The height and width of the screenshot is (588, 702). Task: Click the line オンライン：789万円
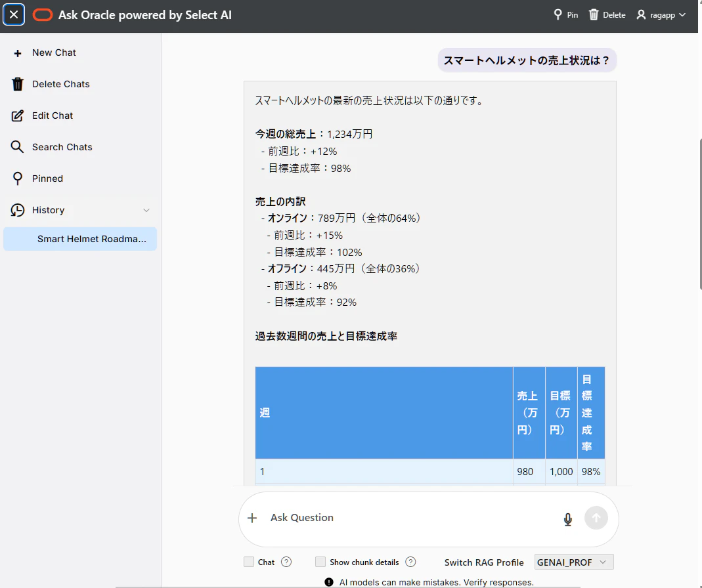click(x=312, y=219)
